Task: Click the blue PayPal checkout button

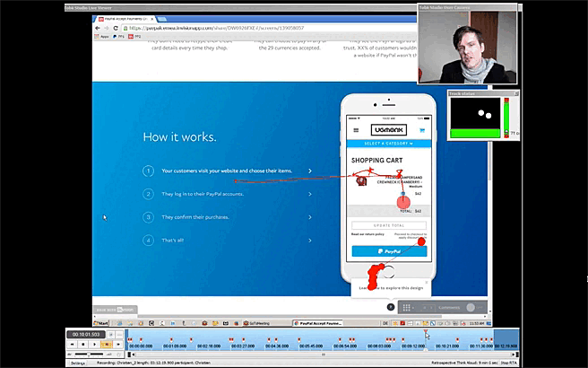Action: click(x=389, y=251)
